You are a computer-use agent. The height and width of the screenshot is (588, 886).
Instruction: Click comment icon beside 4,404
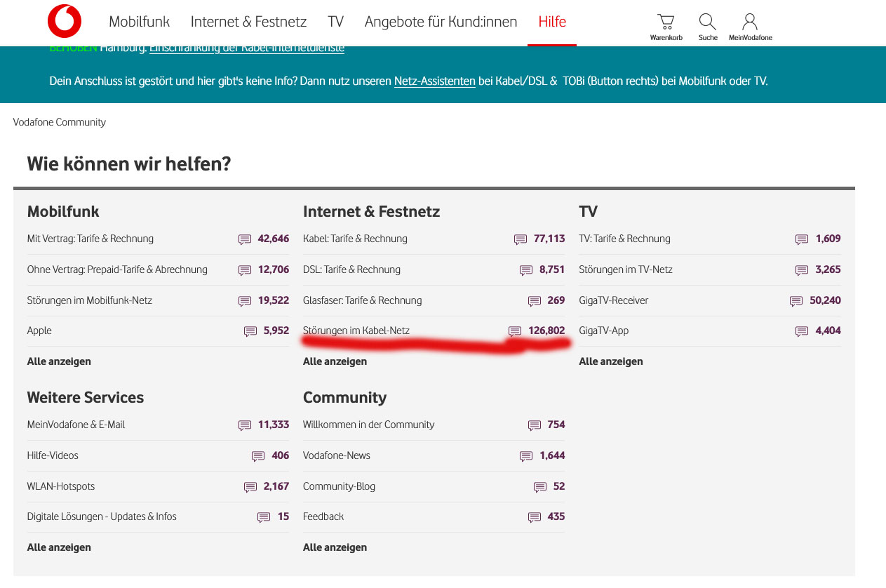802,331
